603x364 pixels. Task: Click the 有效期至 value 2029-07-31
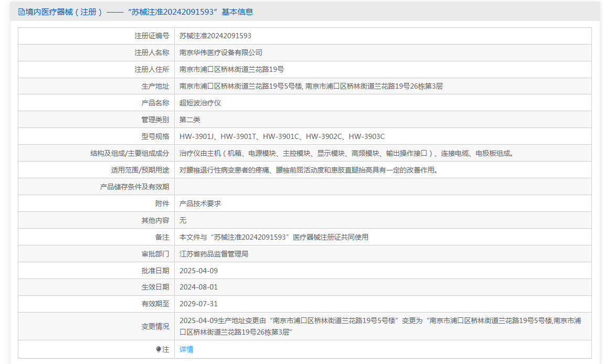(x=198, y=304)
